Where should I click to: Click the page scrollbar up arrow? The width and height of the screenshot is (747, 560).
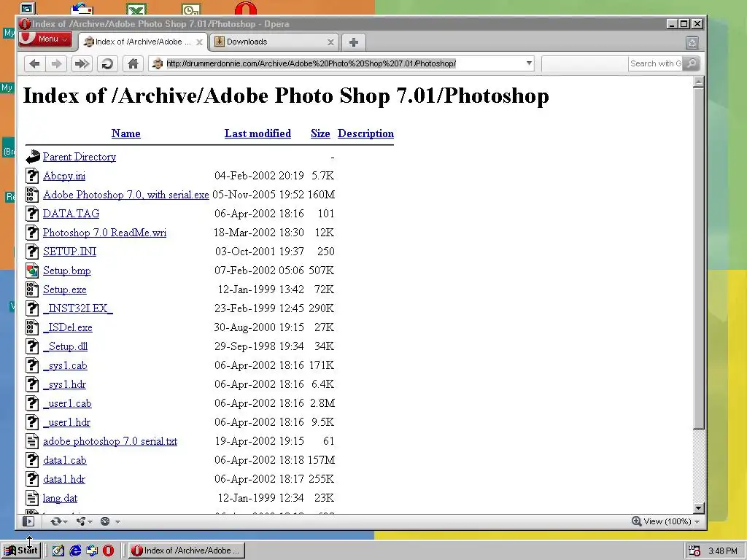pyautogui.click(x=698, y=82)
